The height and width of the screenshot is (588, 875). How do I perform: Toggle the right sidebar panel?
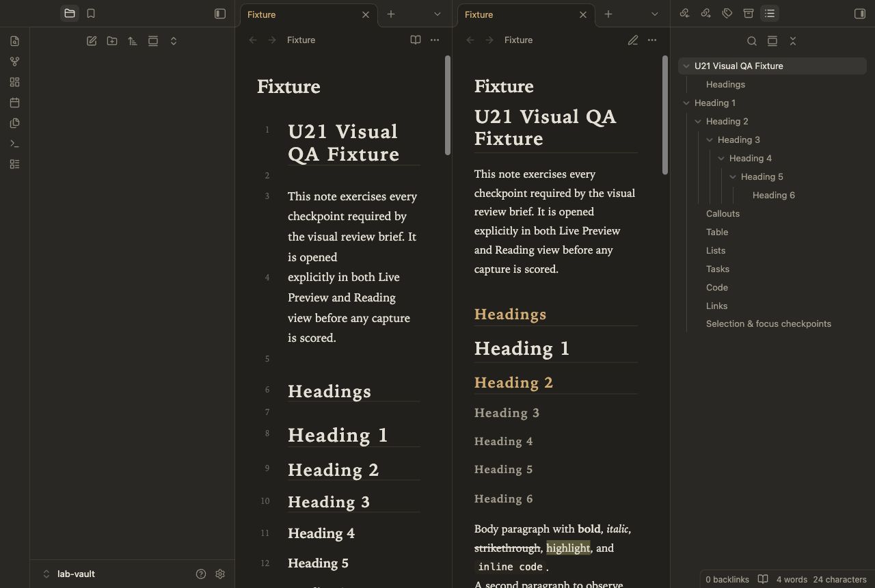pos(860,14)
